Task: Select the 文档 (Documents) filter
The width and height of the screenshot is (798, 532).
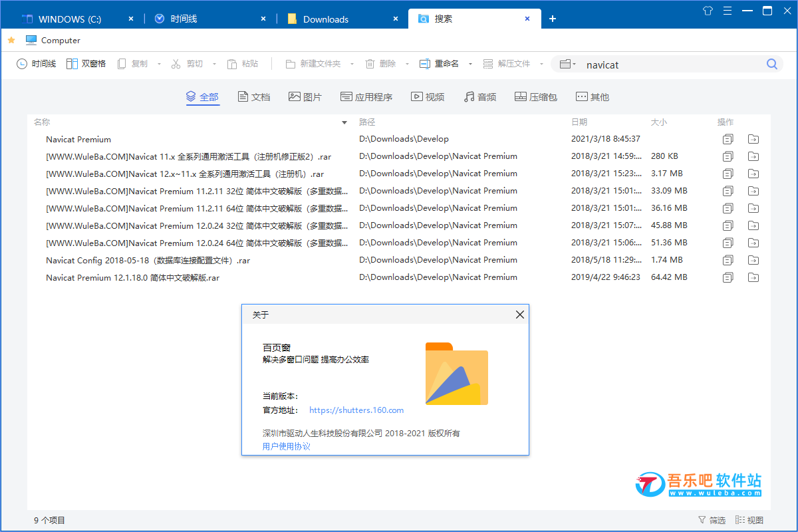Action: (254, 97)
